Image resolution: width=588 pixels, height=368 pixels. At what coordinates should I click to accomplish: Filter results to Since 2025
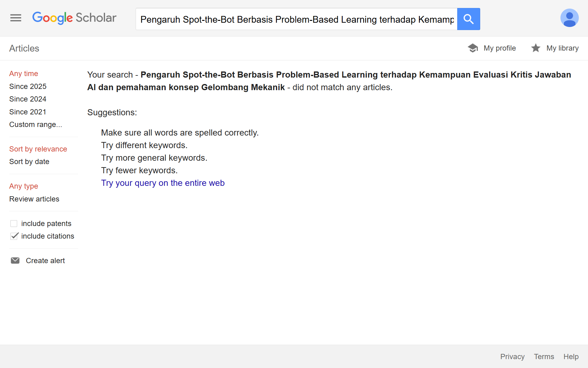[28, 86]
